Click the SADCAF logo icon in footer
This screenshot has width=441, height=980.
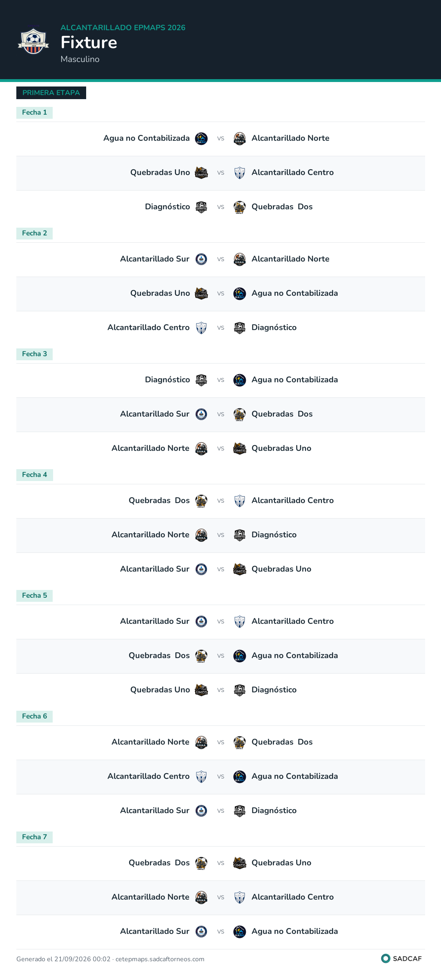click(x=385, y=958)
